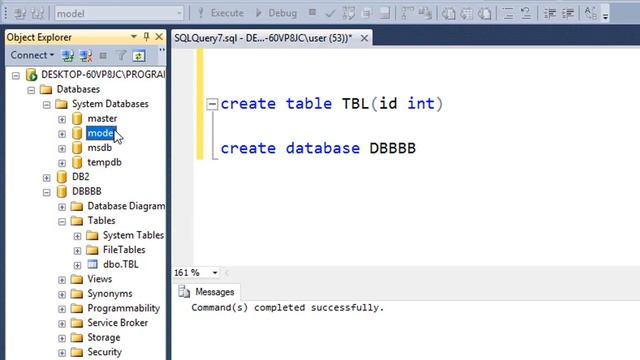Click Specify Values for Template Parameters icon

point(590,13)
